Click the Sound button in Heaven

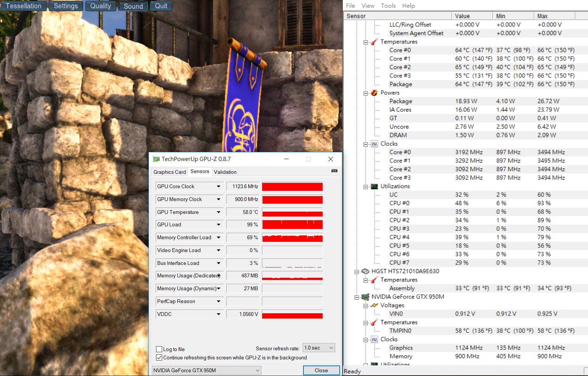[x=133, y=6]
